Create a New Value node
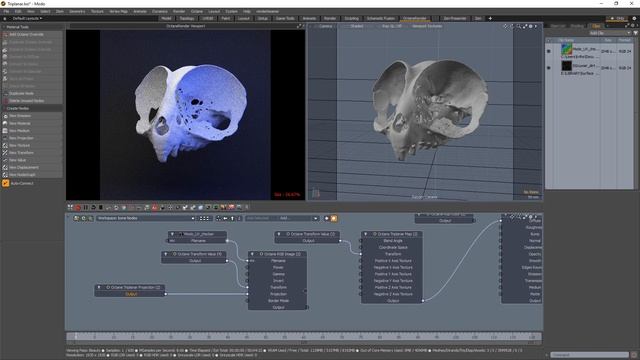Image resolution: width=640 pixels, height=360 pixels. pos(32,160)
